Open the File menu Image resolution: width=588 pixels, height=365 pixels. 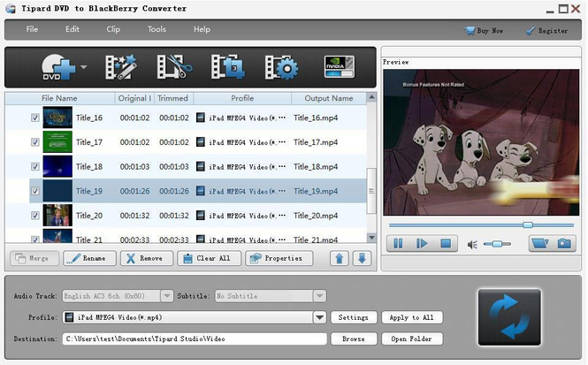(32, 29)
